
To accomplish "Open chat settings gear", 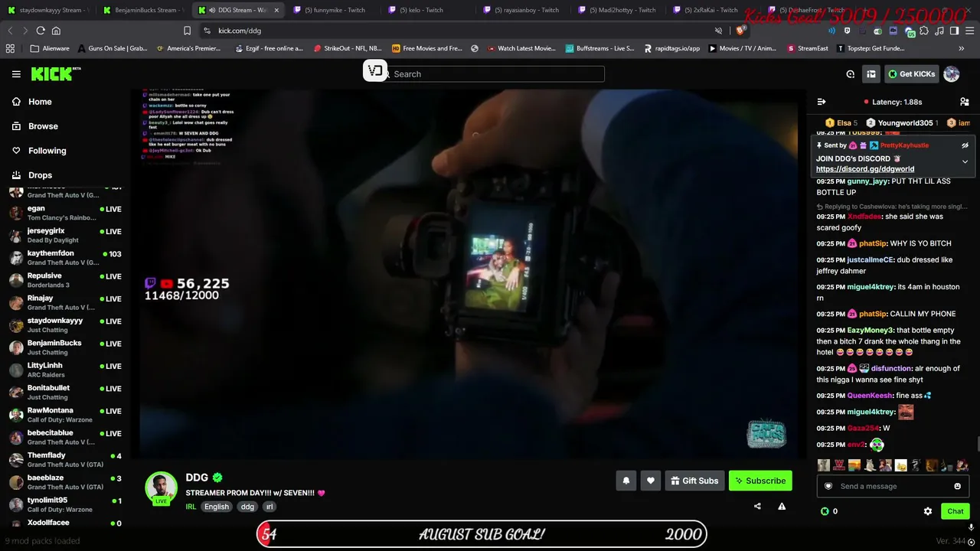I will click(928, 511).
